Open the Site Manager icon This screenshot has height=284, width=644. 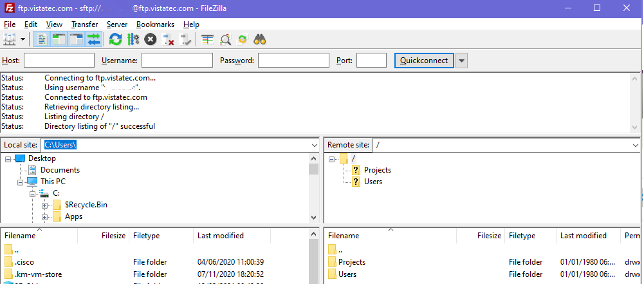(x=10, y=39)
